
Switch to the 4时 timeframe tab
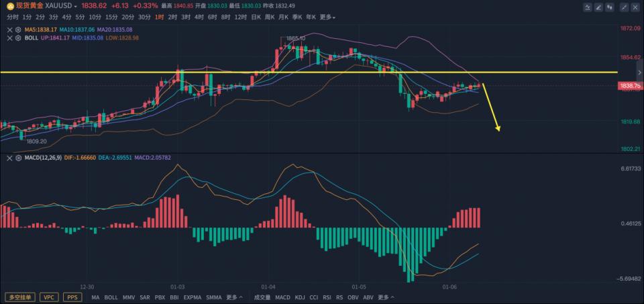click(x=199, y=17)
